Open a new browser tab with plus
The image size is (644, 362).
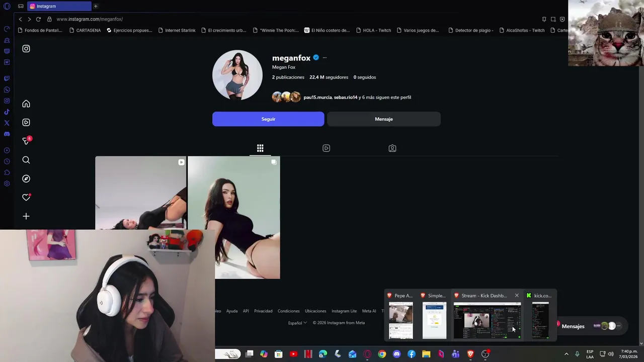pyautogui.click(x=96, y=6)
